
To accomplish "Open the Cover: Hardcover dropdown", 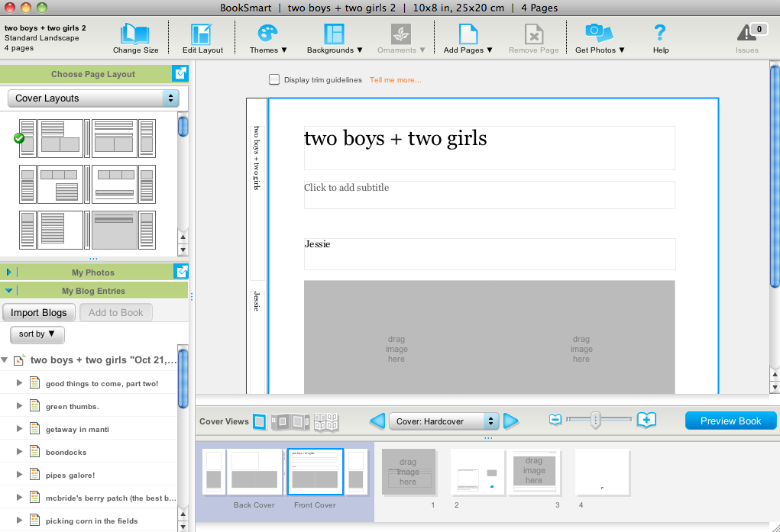I will click(x=443, y=421).
